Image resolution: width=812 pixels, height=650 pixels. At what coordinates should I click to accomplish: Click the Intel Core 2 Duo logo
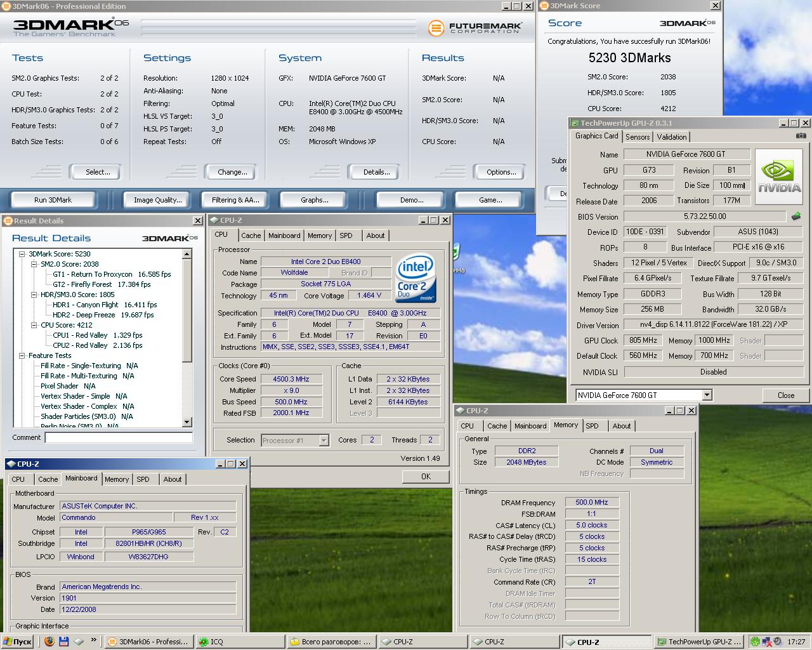(416, 277)
